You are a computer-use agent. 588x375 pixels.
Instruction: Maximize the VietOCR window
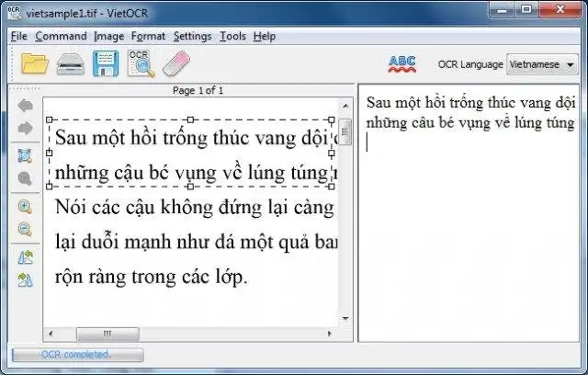click(x=526, y=10)
